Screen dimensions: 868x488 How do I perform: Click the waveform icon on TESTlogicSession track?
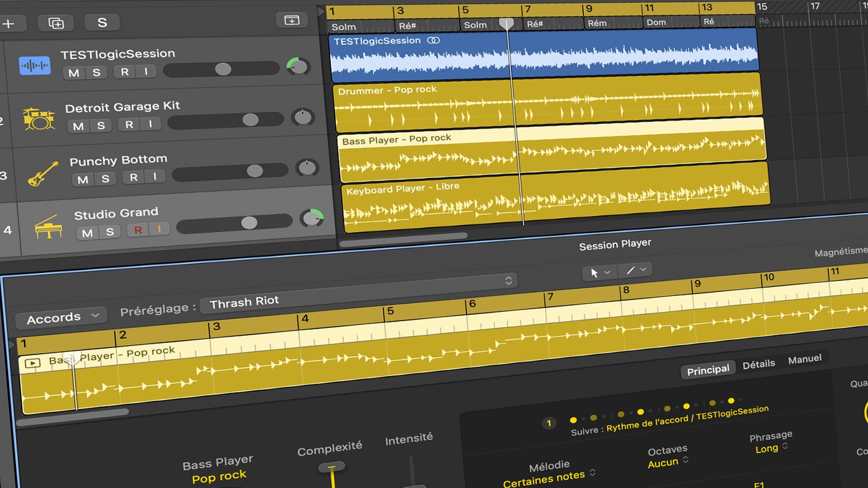[x=34, y=65]
